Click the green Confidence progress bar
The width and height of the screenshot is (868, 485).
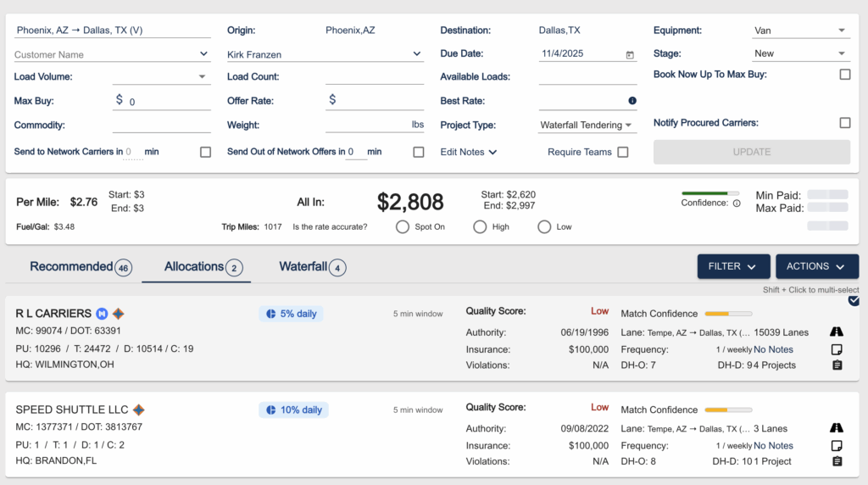point(710,193)
